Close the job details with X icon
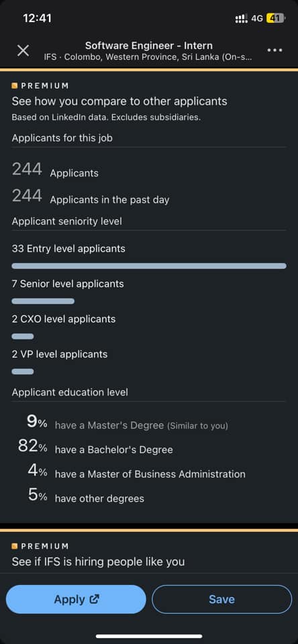The width and height of the screenshot is (298, 644). 23,50
